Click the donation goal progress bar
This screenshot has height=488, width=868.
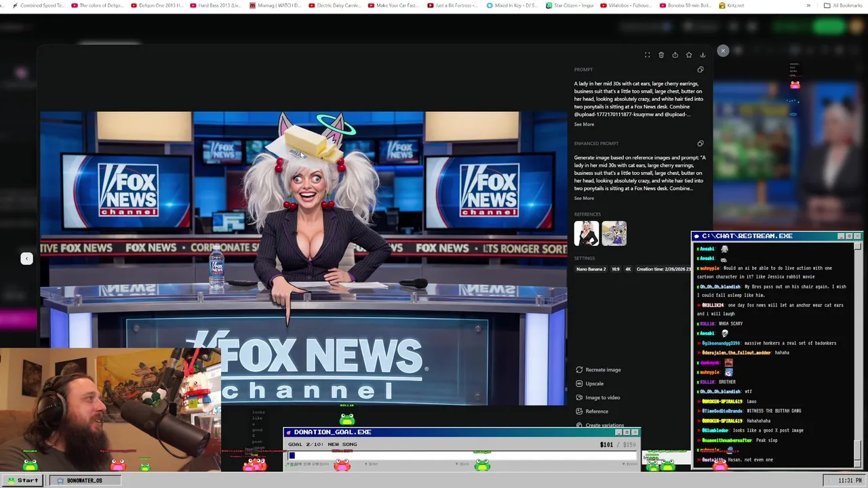462,455
